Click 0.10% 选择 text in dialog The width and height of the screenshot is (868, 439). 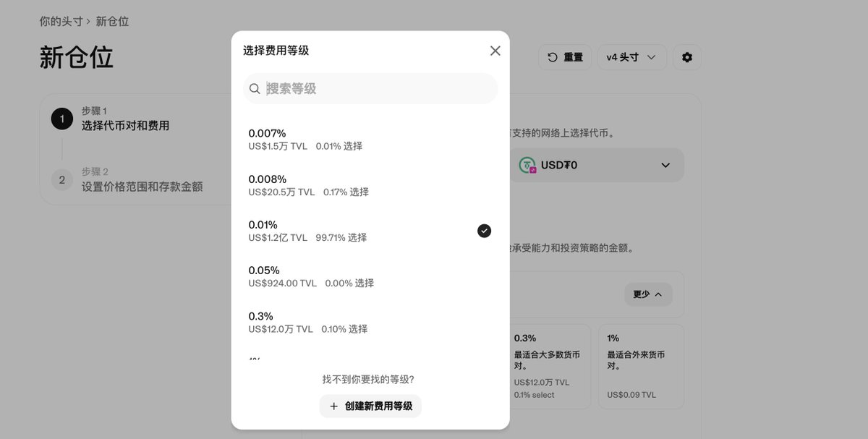(344, 328)
